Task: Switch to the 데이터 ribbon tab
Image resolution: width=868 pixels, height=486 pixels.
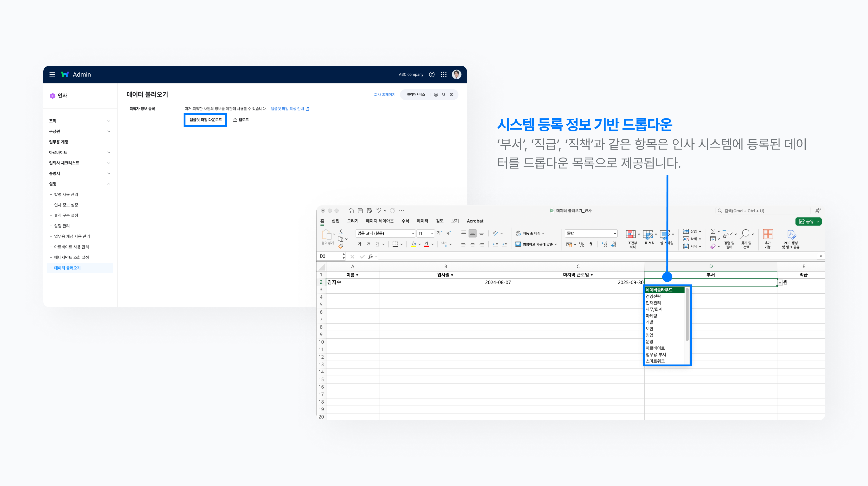Action: tap(422, 221)
